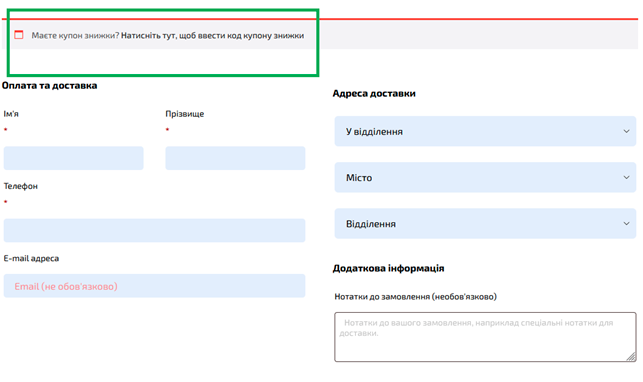643x382 pixels.
Task: Click the Маєте купон знижки? text
Action: [75, 36]
